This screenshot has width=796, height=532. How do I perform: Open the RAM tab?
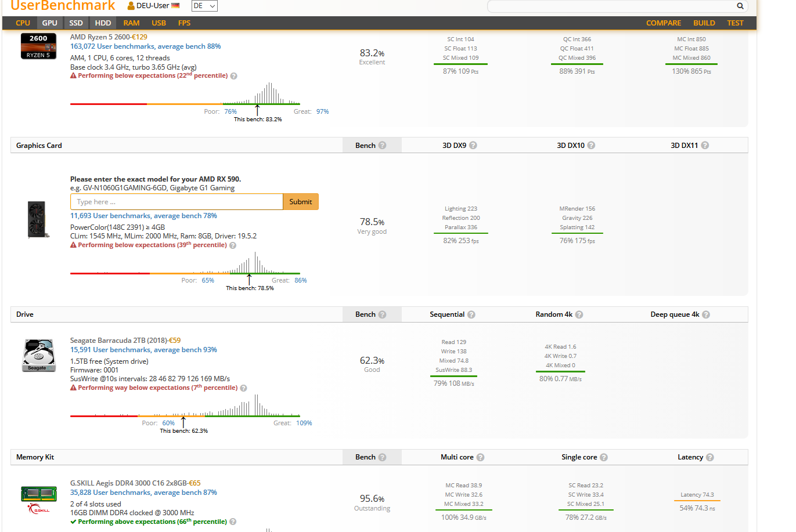(131, 23)
